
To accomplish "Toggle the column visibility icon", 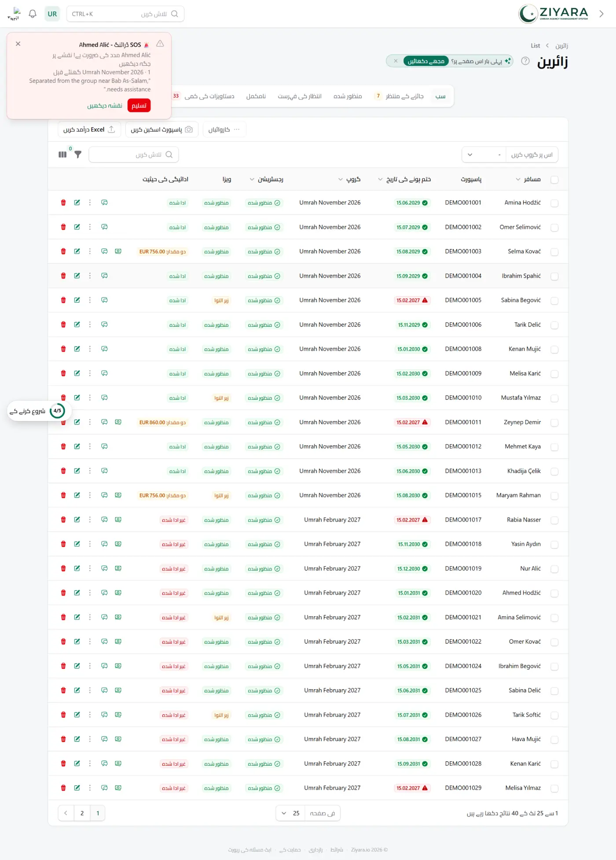I will pyautogui.click(x=62, y=154).
